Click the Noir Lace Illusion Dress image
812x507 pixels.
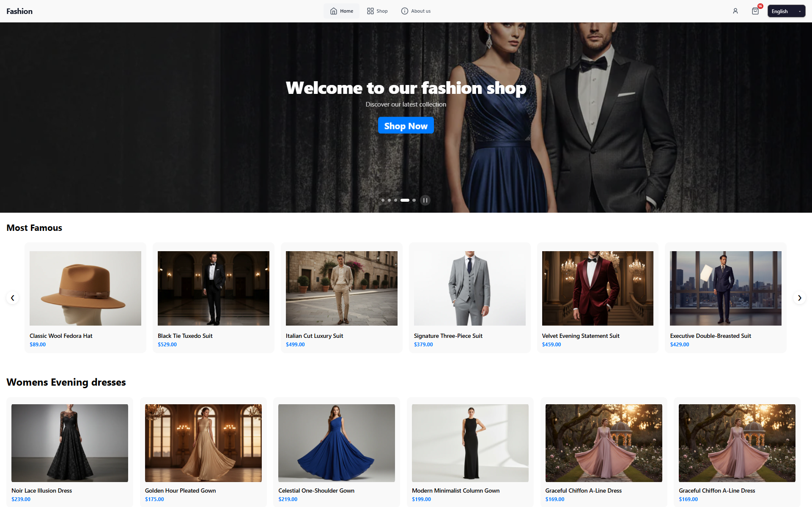[69, 443]
